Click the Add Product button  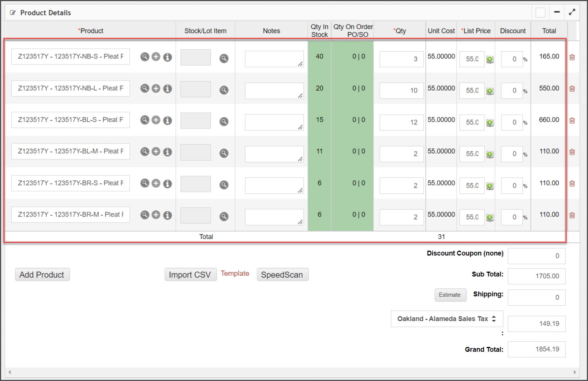pyautogui.click(x=42, y=275)
